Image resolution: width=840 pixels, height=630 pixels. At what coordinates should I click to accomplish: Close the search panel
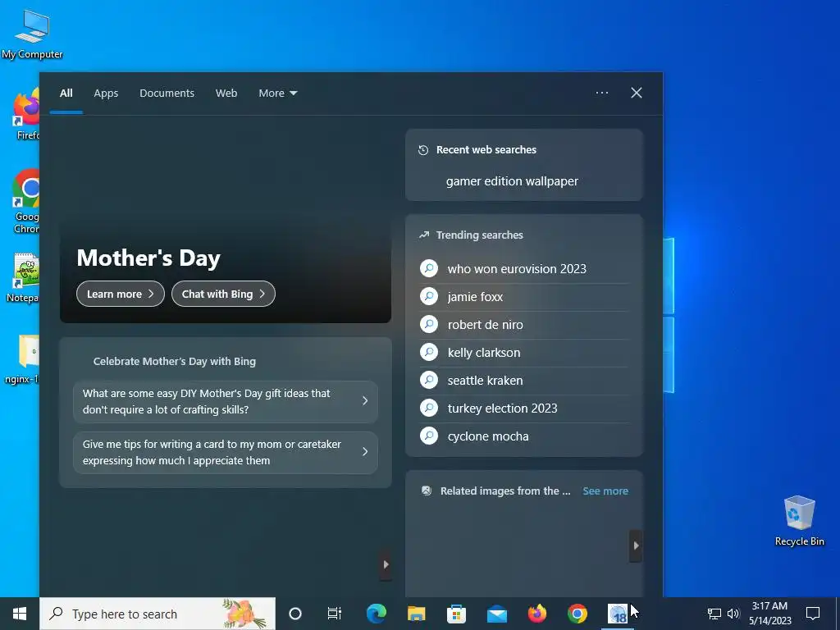point(637,93)
